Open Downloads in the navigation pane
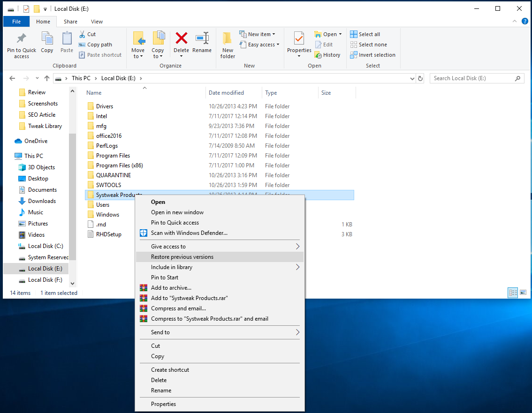 tap(37, 201)
